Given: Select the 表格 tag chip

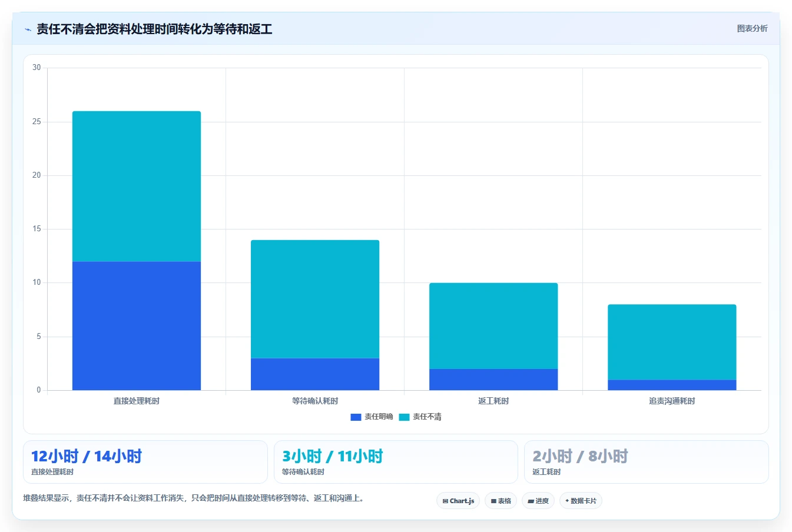Looking at the screenshot, I should click(501, 501).
